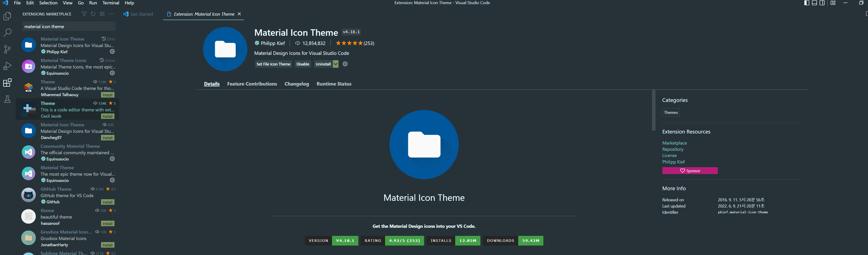
Task: Toggle primary side bar layout button
Action: pos(807,3)
